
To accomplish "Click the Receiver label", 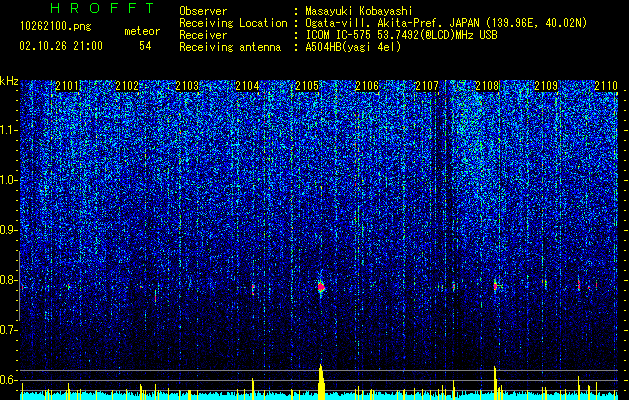I will (203, 35).
